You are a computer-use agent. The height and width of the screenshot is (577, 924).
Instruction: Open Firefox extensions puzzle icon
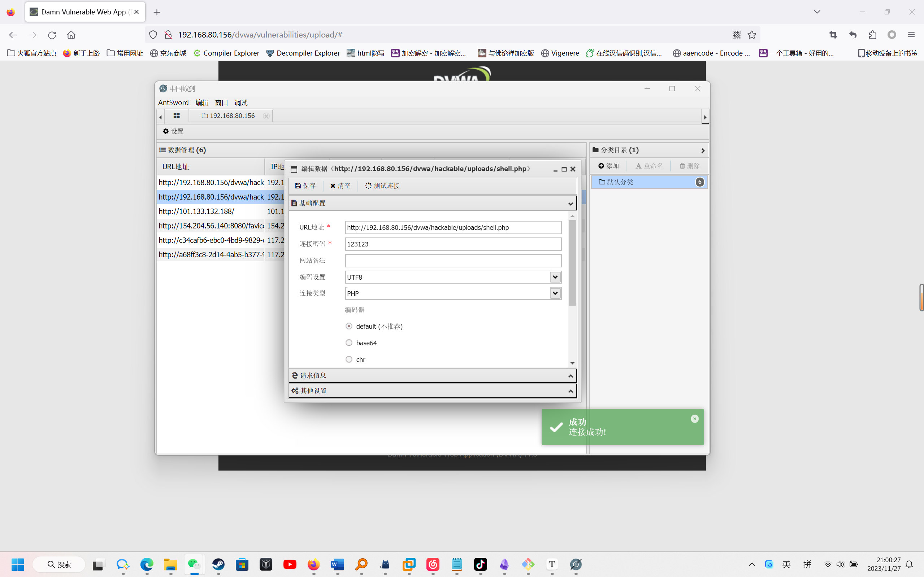click(x=872, y=35)
